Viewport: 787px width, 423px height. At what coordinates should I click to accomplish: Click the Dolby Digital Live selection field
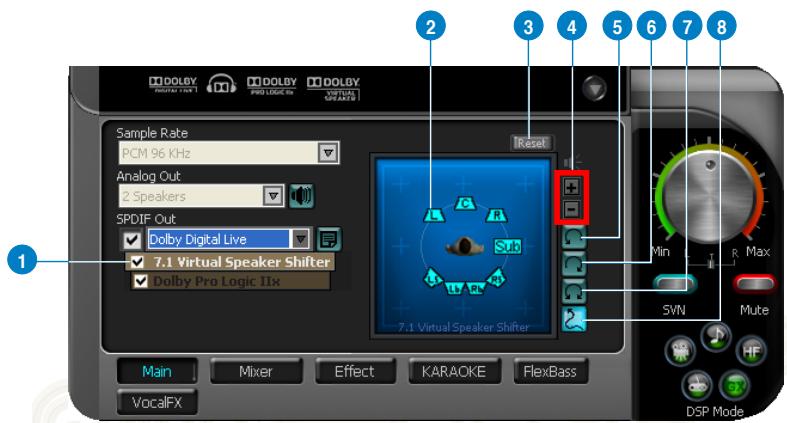point(219,239)
